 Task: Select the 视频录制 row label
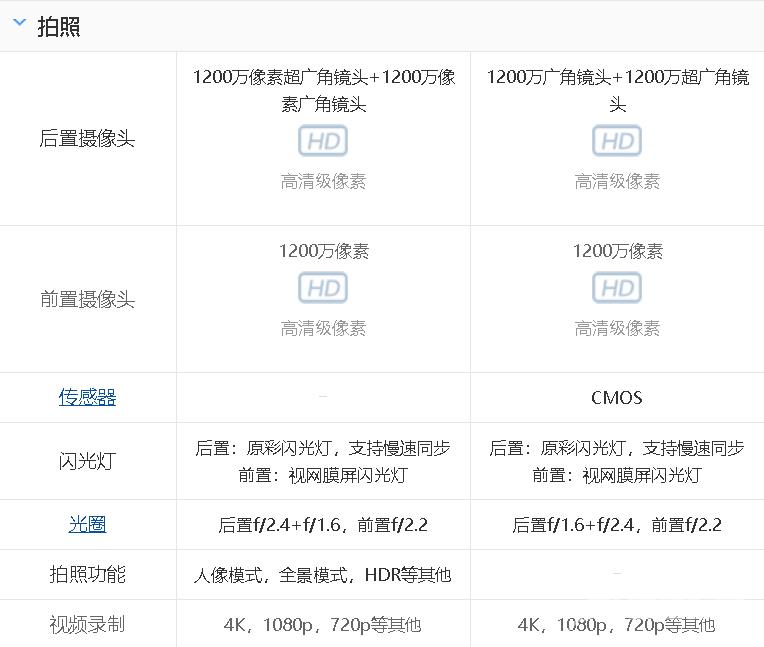(x=87, y=624)
